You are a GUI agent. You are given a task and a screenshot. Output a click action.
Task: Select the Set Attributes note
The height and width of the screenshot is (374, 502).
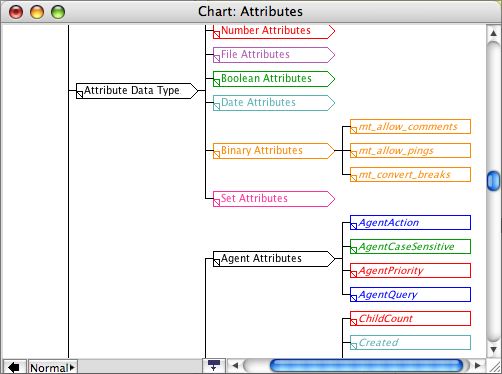274,199
